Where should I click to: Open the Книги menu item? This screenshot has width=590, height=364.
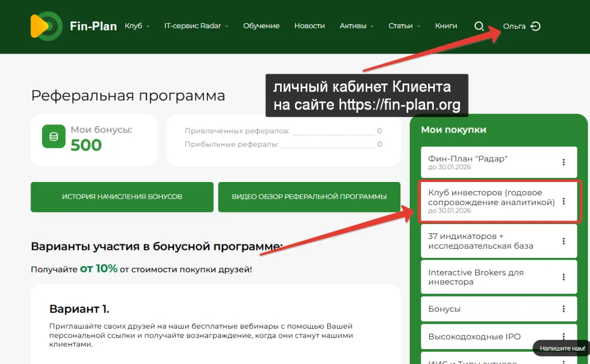pos(446,26)
